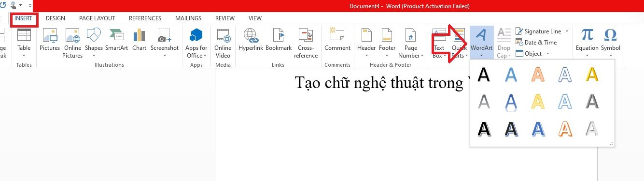Expand the Symbol dropdown arrow
644x181 pixels.
point(610,55)
